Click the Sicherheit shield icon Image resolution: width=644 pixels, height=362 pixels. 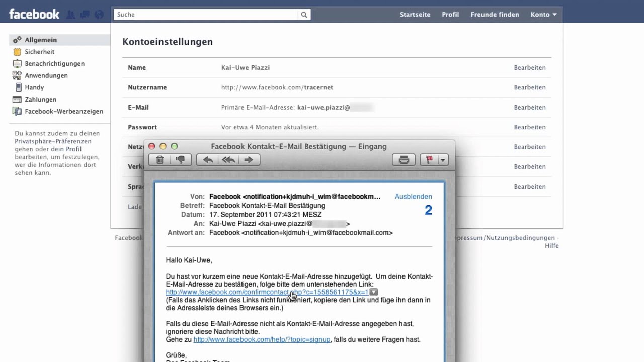point(17,52)
